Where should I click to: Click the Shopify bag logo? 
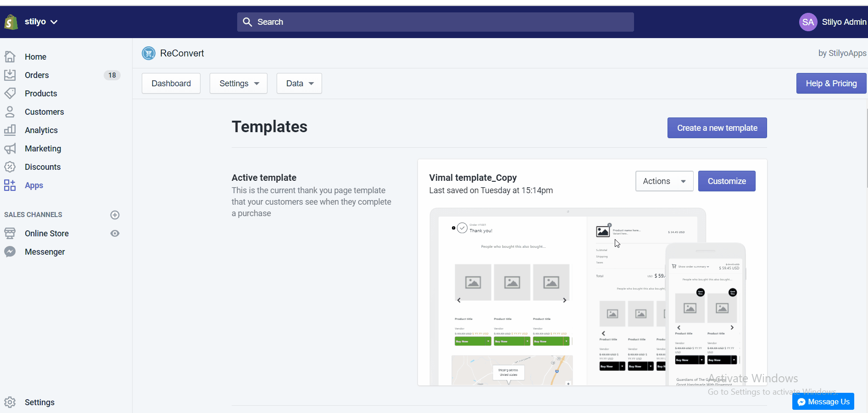[11, 22]
